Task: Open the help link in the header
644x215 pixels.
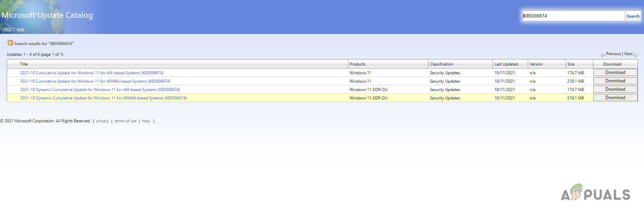Action: 20,29
